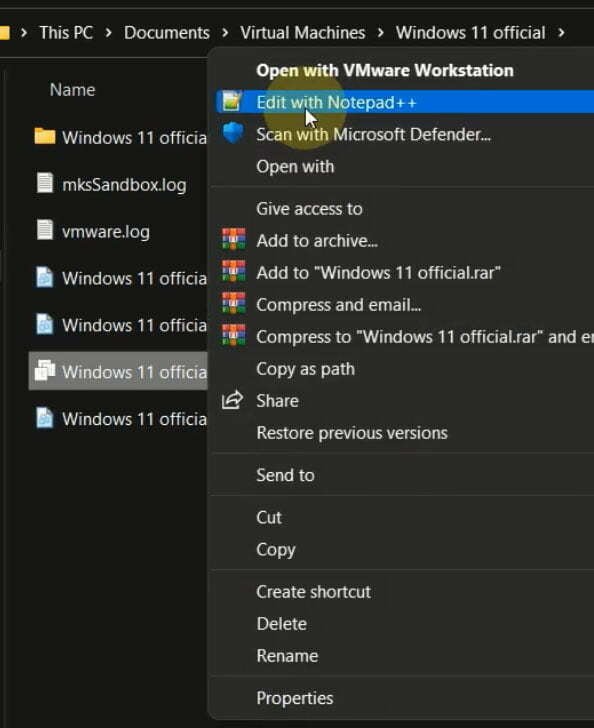The width and height of the screenshot is (594, 728).
Task: Click the mksSandbox.log file icon
Action: tap(45, 182)
